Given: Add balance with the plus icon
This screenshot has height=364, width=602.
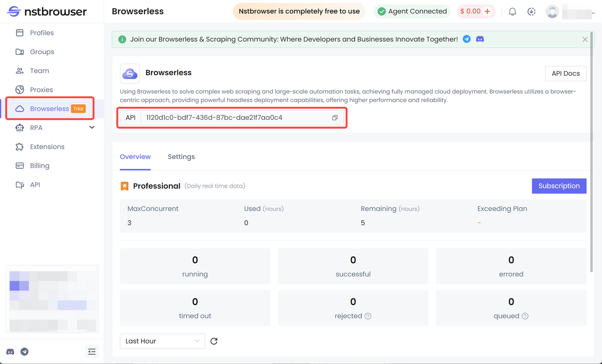Looking at the screenshot, I should (x=487, y=11).
